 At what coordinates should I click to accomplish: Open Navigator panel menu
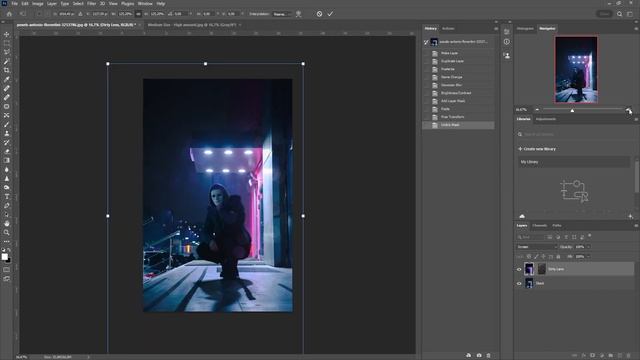636,29
